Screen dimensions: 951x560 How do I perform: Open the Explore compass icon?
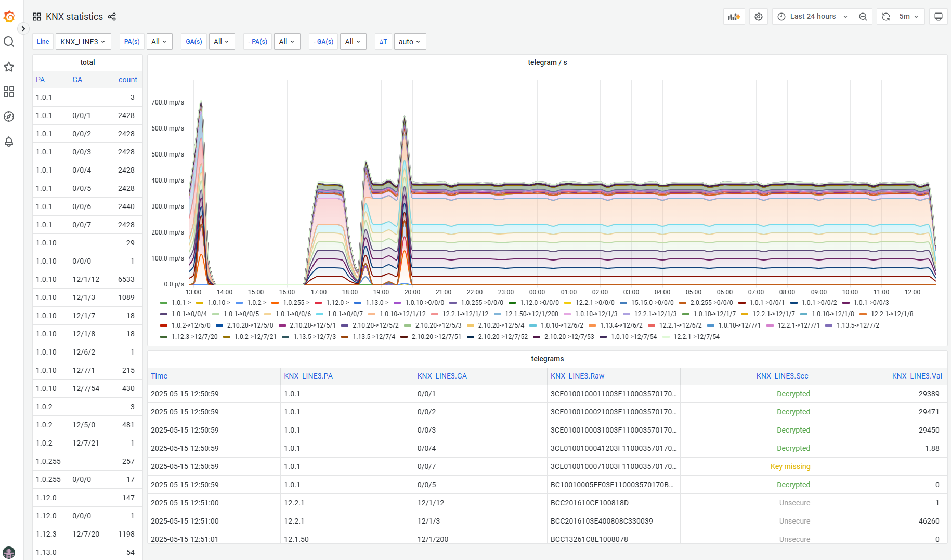[x=9, y=116]
